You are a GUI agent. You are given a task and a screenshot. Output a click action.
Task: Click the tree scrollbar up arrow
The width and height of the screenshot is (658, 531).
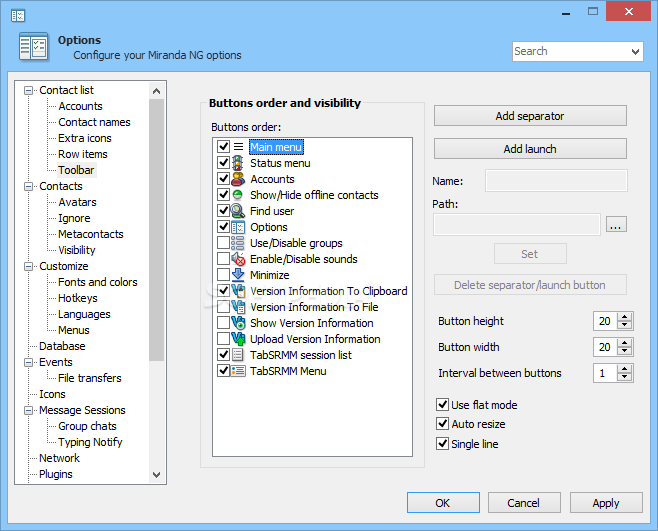pyautogui.click(x=157, y=91)
